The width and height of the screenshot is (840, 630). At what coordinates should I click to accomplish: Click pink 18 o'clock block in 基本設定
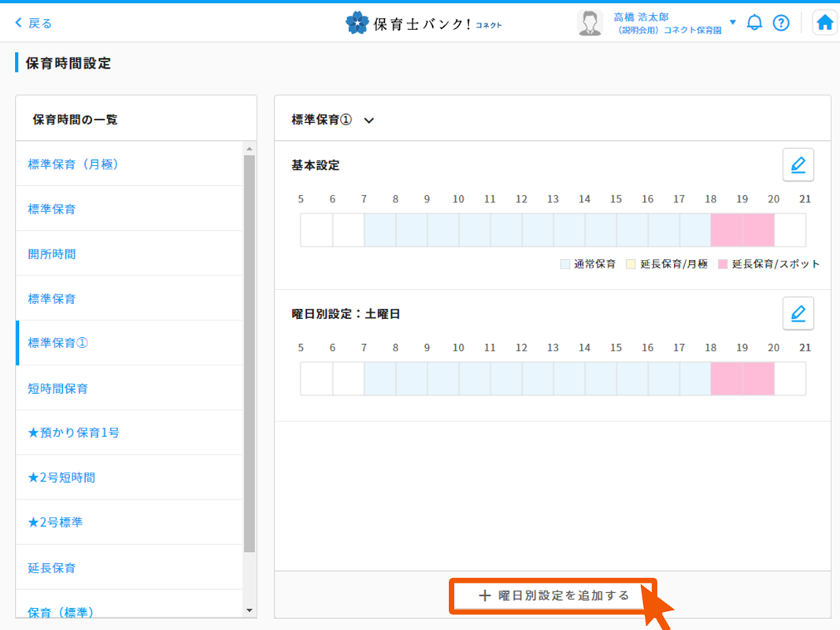pos(726,230)
